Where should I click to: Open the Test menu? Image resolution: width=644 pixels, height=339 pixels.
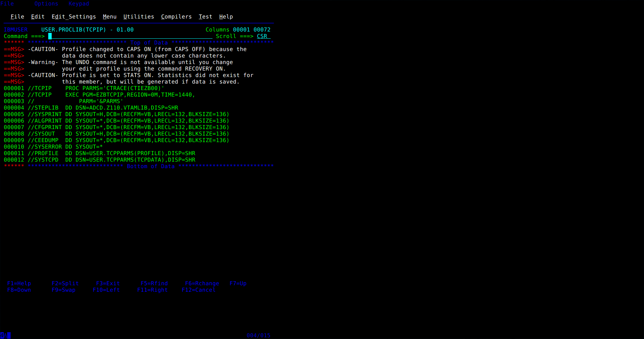click(x=205, y=16)
